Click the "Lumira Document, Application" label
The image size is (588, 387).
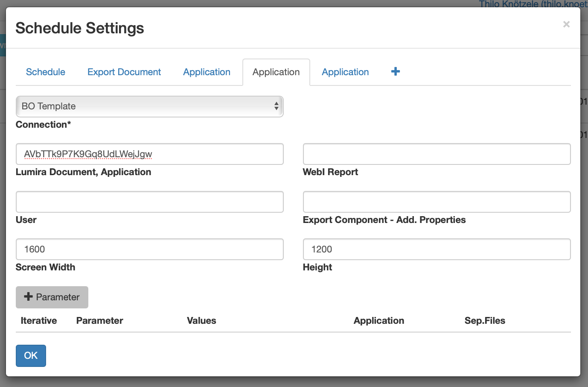coord(84,172)
